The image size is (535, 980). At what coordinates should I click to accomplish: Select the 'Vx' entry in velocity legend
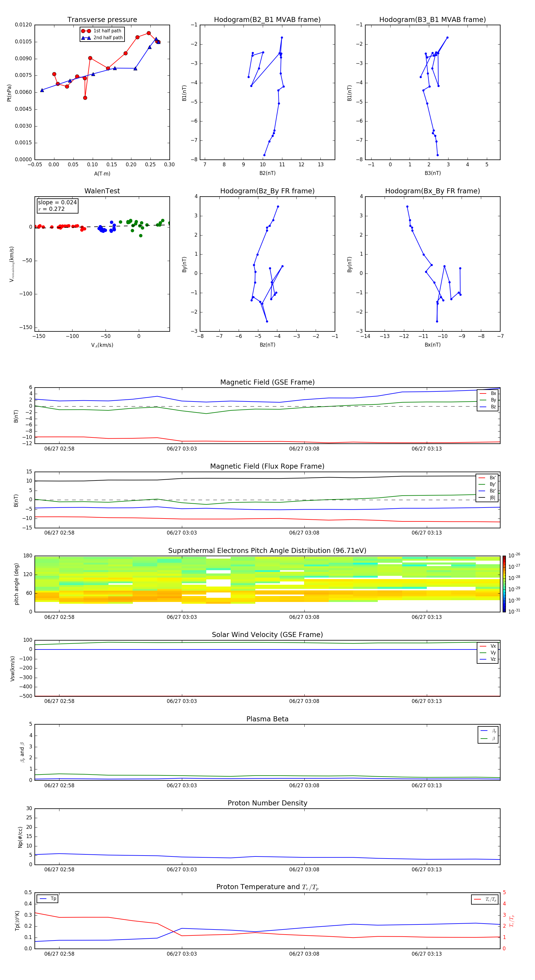(x=488, y=646)
